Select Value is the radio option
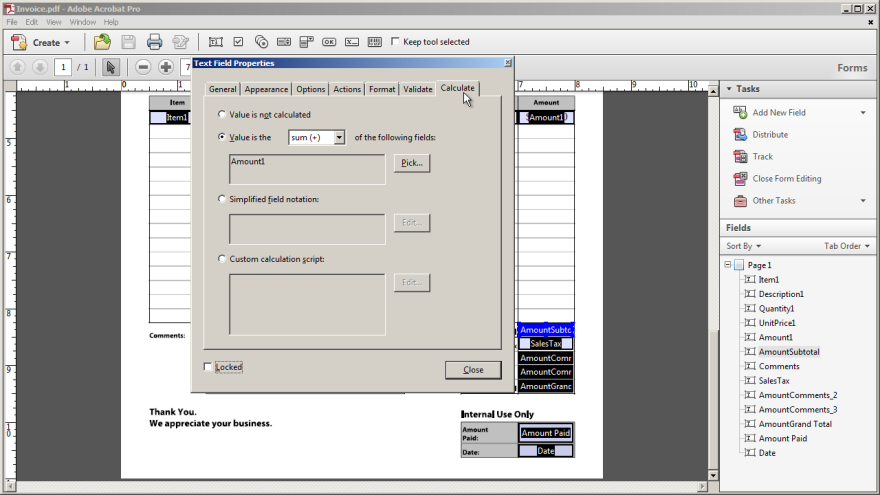This screenshot has height=495, width=880. tap(222, 136)
